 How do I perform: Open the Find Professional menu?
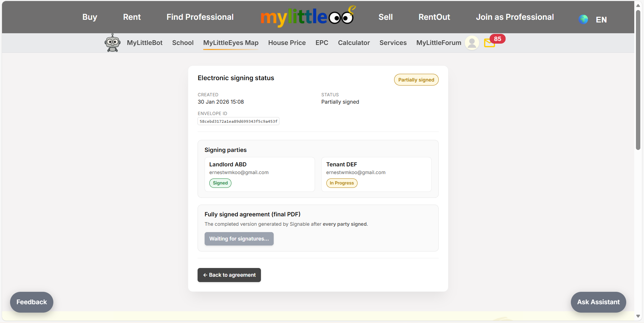coord(200,17)
